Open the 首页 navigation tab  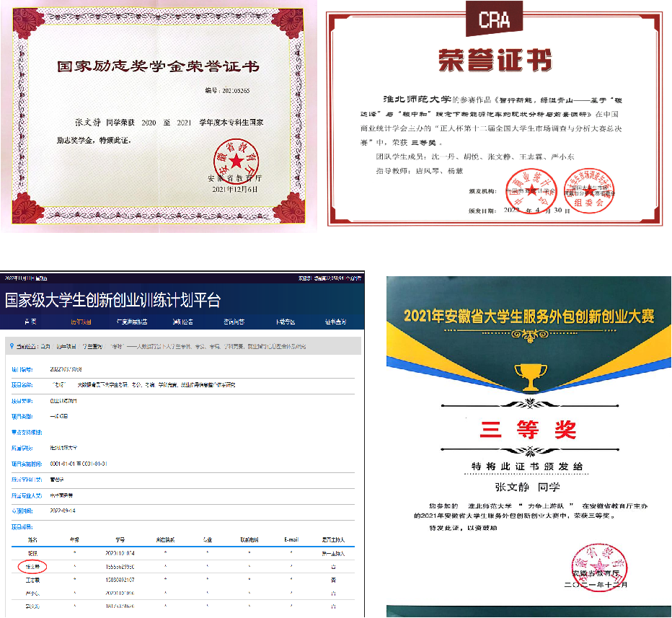click(x=30, y=322)
